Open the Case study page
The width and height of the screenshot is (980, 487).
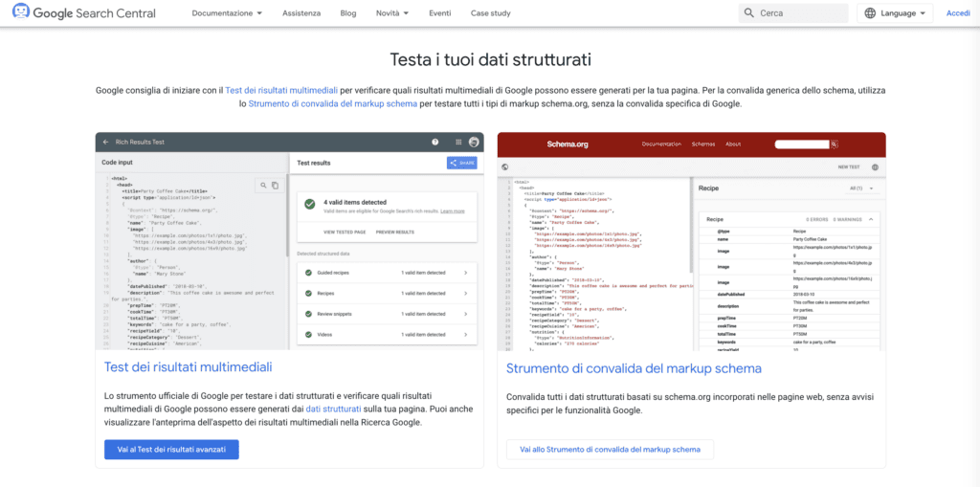[x=491, y=13]
